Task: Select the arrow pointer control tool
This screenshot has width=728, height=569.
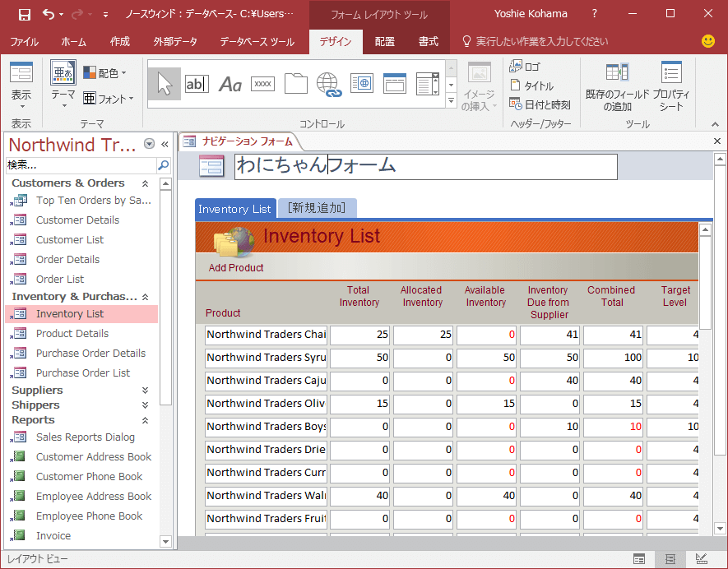Action: (165, 83)
